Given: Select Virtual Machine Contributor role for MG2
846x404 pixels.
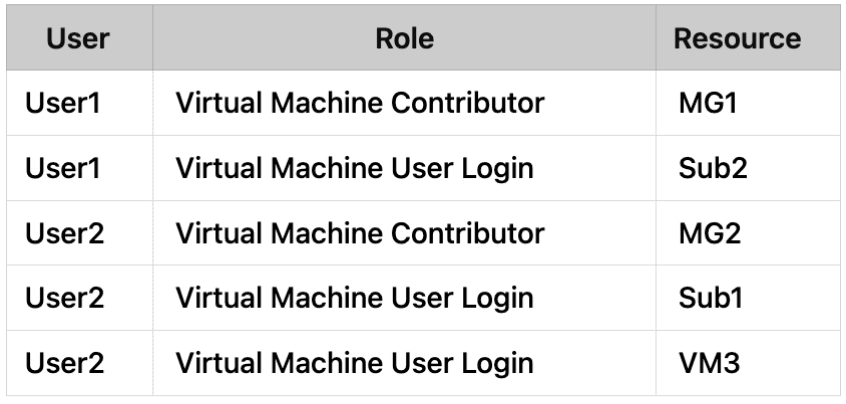Looking at the screenshot, I should pos(360,234).
